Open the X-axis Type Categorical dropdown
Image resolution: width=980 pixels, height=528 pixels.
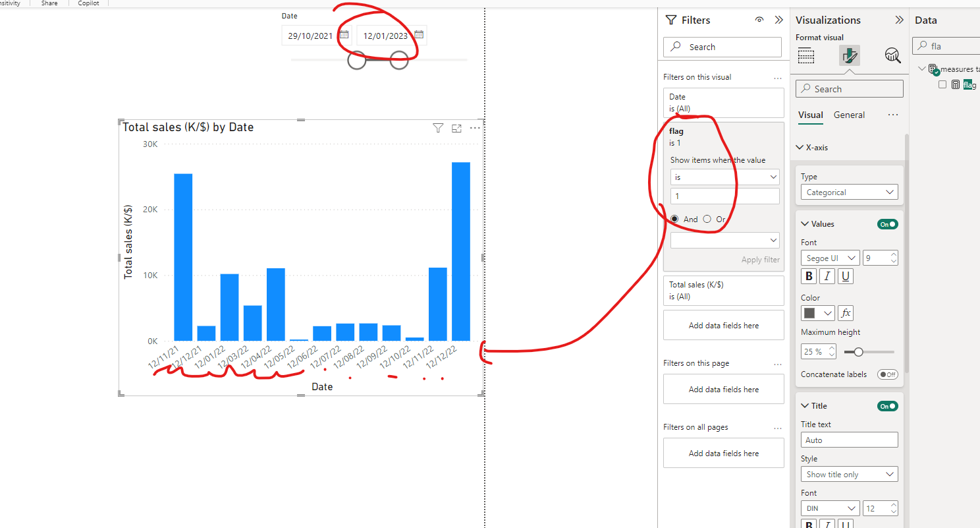pos(849,192)
